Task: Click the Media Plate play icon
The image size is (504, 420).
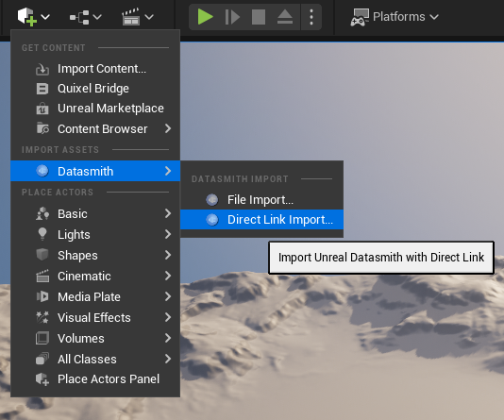Action: [x=42, y=296]
